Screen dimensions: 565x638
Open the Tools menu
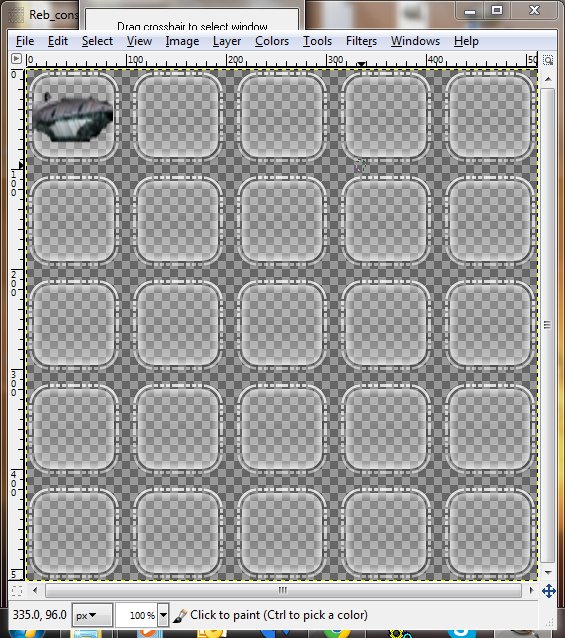317,41
